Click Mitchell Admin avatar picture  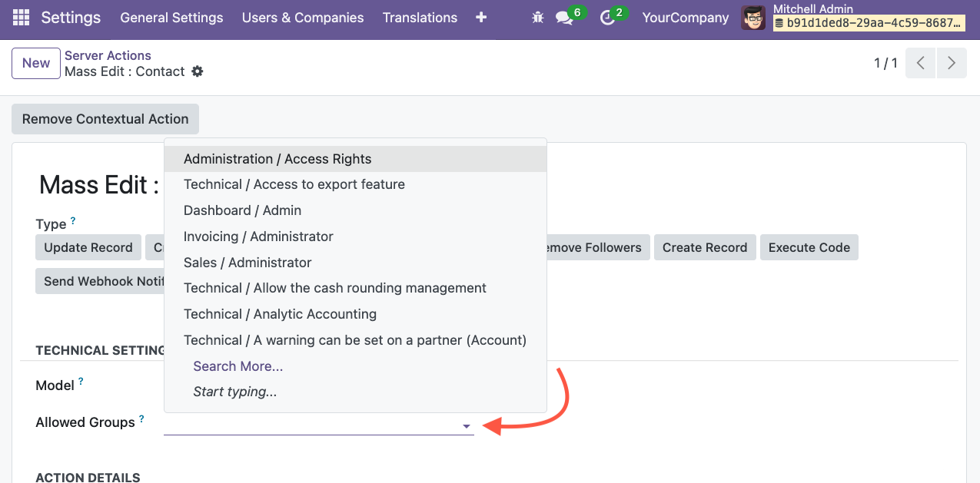point(753,18)
